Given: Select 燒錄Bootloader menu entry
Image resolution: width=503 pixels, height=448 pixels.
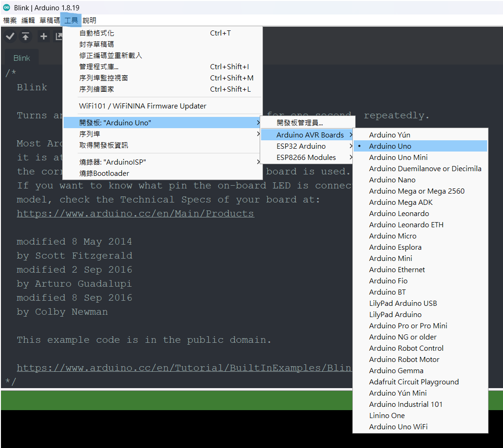Looking at the screenshot, I should point(162,173).
